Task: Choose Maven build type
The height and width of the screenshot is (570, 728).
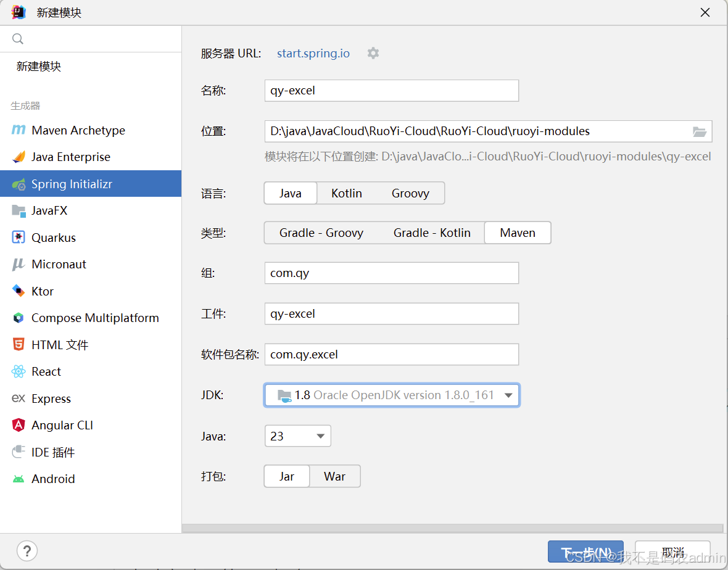Action: coord(518,233)
